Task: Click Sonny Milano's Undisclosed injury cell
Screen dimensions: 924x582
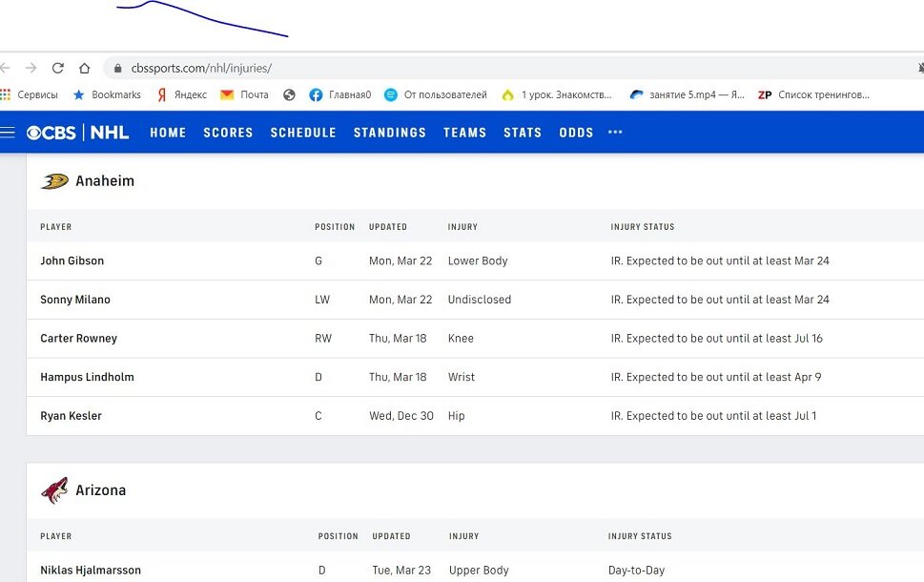Action: click(479, 300)
